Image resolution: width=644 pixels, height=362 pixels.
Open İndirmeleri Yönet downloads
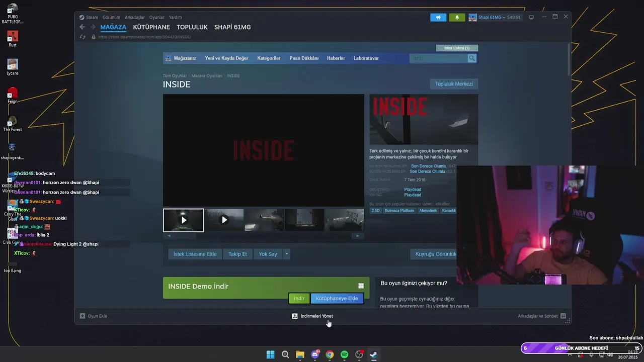312,316
